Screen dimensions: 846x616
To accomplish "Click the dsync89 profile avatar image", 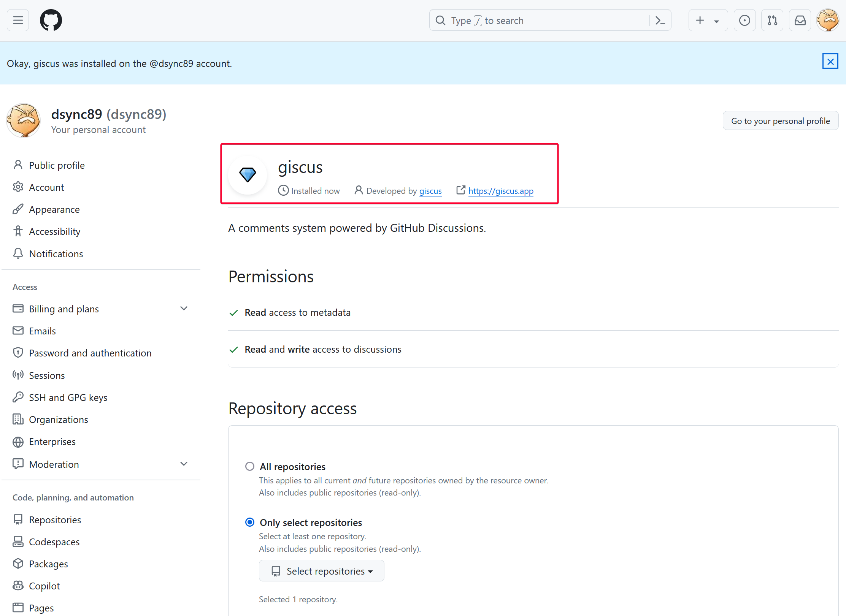I will pyautogui.click(x=24, y=120).
